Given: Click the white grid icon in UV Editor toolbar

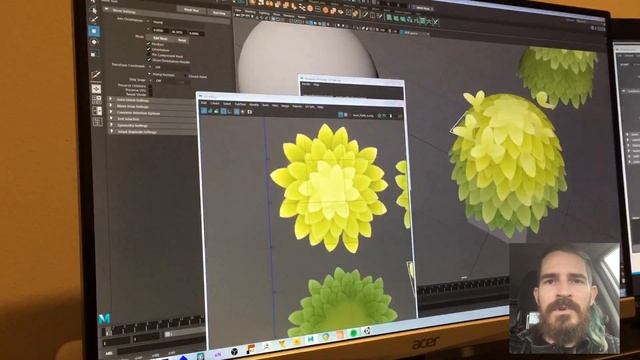Looking at the screenshot, I should (249, 112).
